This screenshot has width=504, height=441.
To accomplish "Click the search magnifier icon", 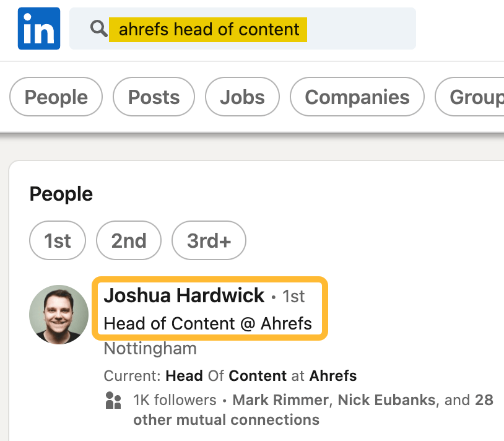I will pyautogui.click(x=98, y=28).
